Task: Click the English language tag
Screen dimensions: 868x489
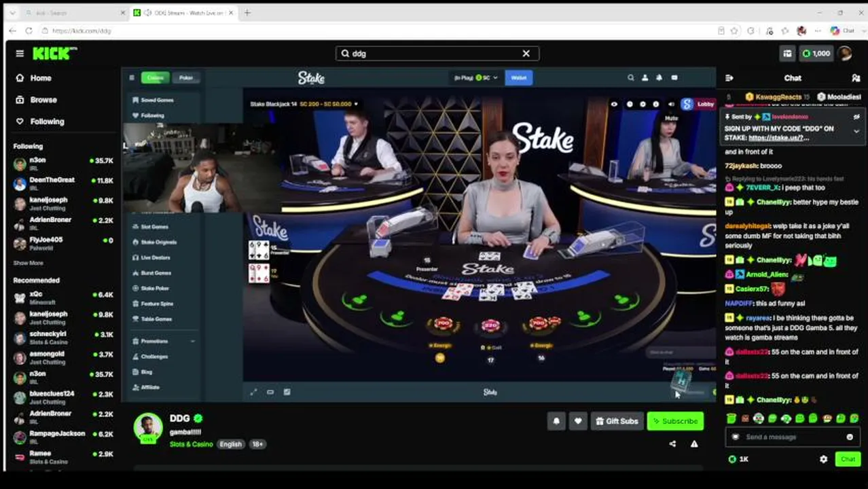Action: tap(230, 444)
